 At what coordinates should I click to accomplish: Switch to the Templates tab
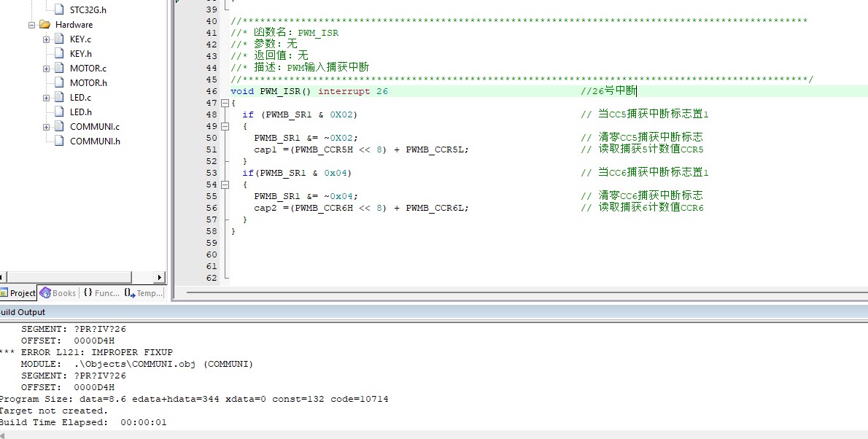144,293
